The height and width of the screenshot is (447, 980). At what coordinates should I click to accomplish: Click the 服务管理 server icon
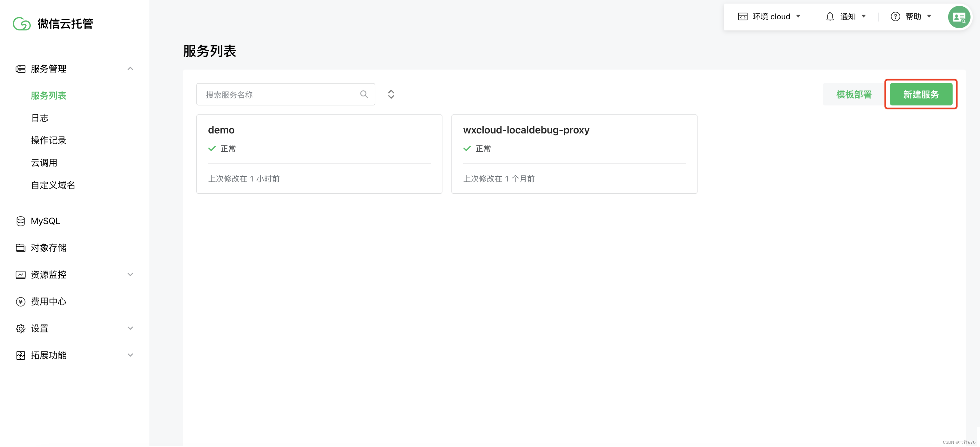[x=20, y=69]
